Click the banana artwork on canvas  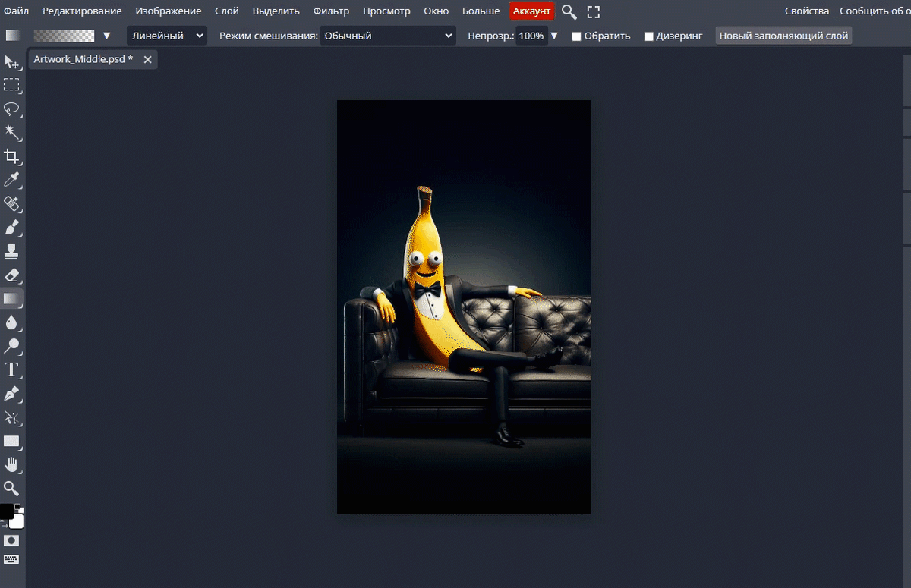464,307
